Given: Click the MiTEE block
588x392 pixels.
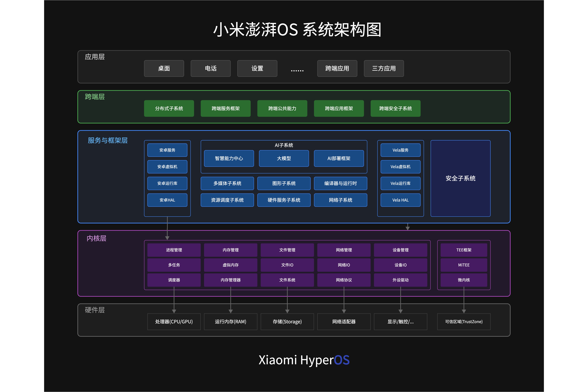Looking at the screenshot, I should click(x=464, y=265).
